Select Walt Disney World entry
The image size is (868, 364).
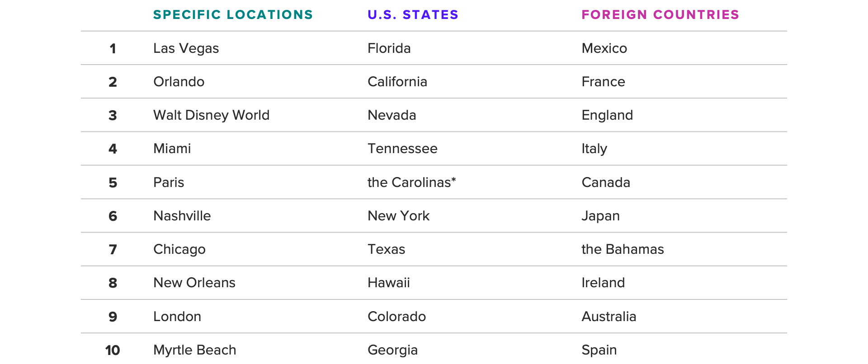[x=211, y=115]
